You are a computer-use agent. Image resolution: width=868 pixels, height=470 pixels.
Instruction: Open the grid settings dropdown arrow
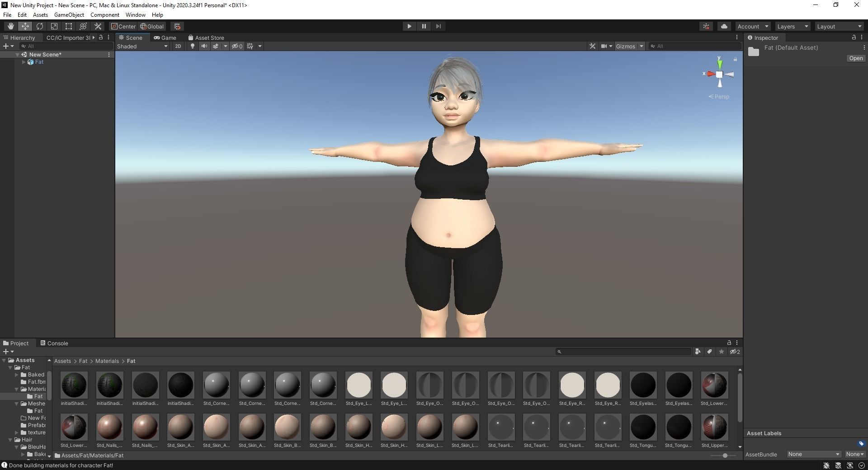click(x=259, y=46)
